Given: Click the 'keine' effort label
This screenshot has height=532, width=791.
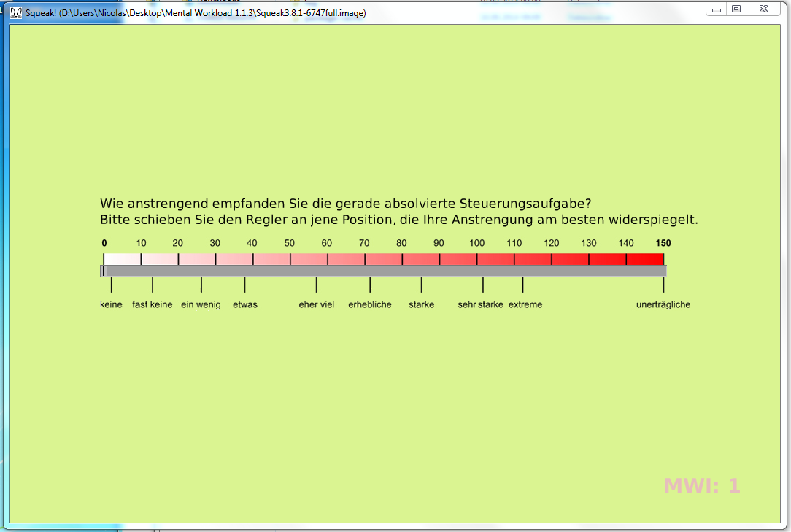Looking at the screenshot, I should pos(111,304).
